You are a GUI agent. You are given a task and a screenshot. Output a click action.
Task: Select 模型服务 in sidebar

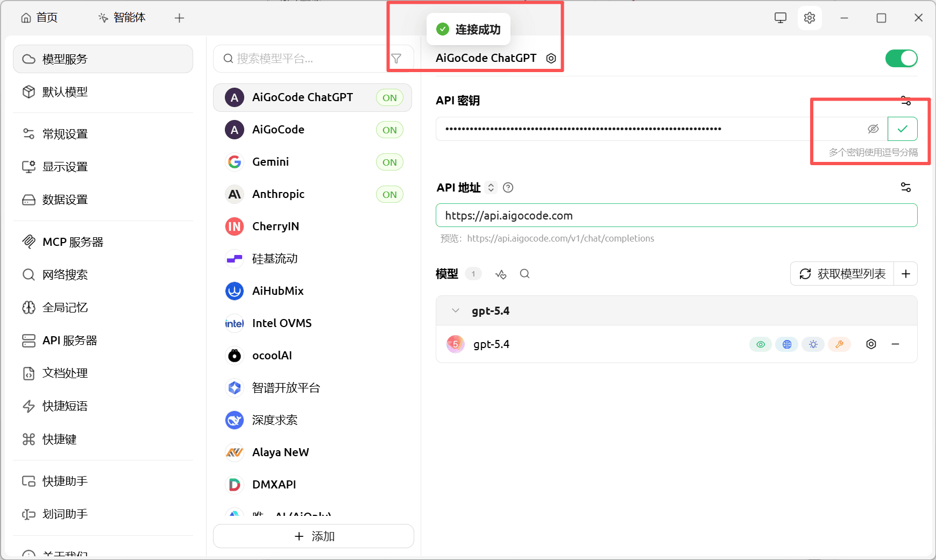click(103, 59)
